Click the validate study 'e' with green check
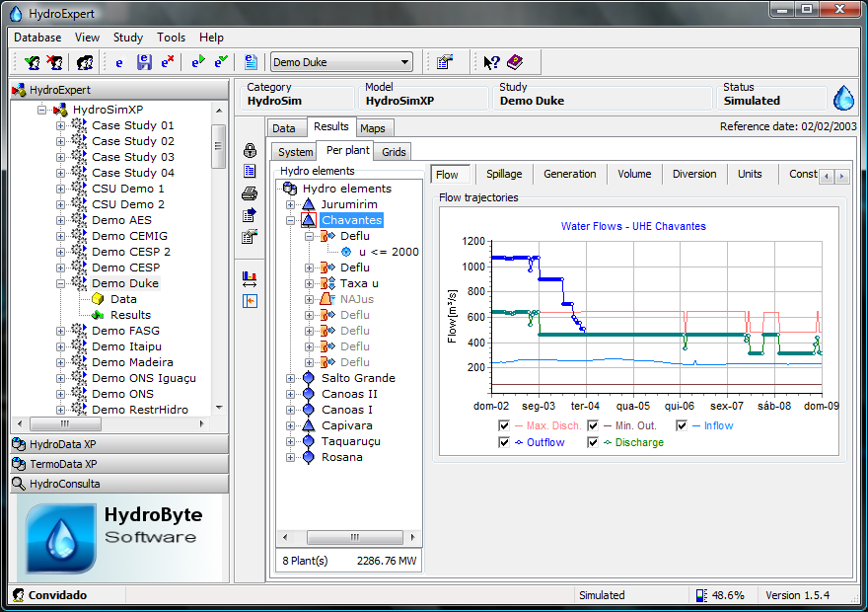The width and height of the screenshot is (868, 612). pos(221,62)
